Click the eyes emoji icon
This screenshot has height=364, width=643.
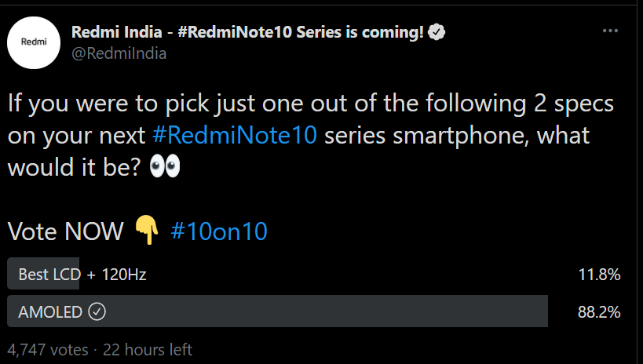(x=164, y=166)
